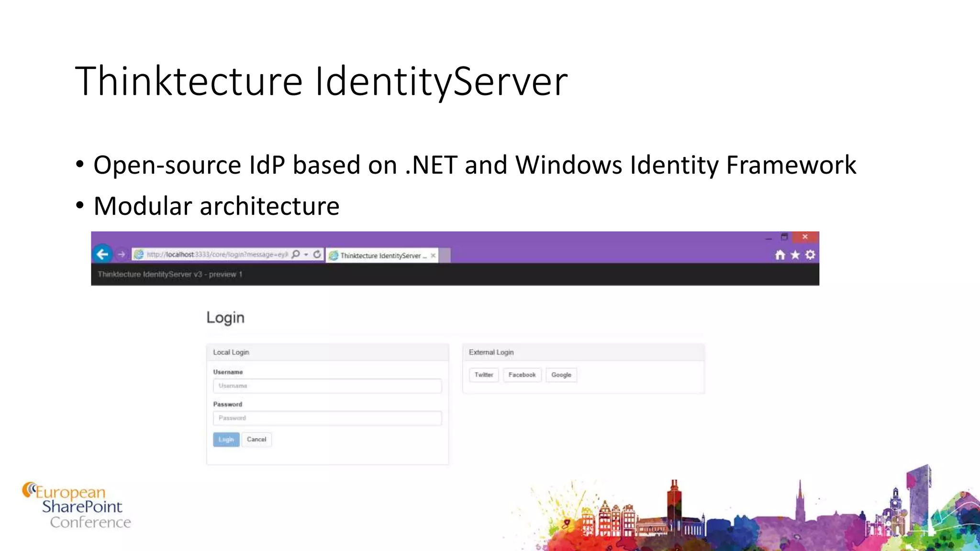This screenshot has width=980, height=551.
Task: Open a new blank browser tab
Action: click(x=445, y=255)
